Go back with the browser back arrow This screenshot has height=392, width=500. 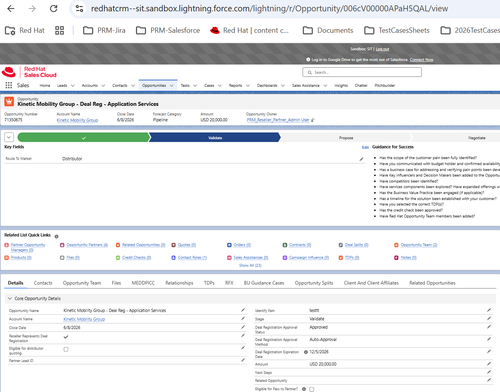pos(11,9)
